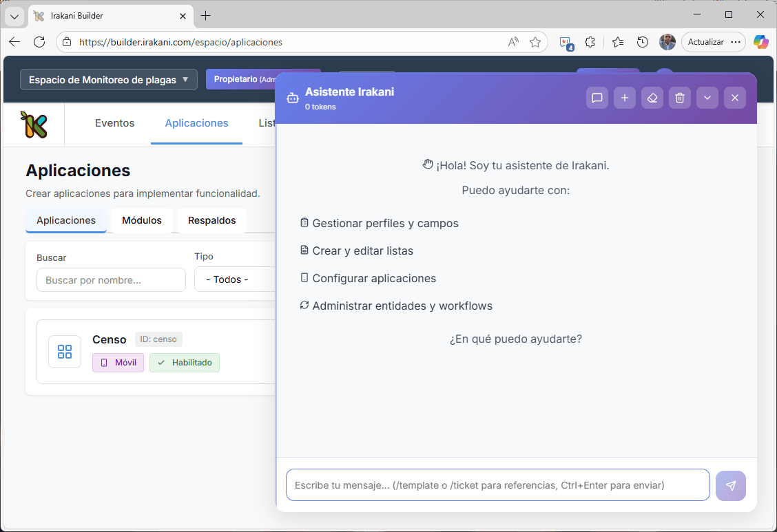Open the Tipo filter dropdown
Screen dimensions: 777x532
tap(234, 279)
